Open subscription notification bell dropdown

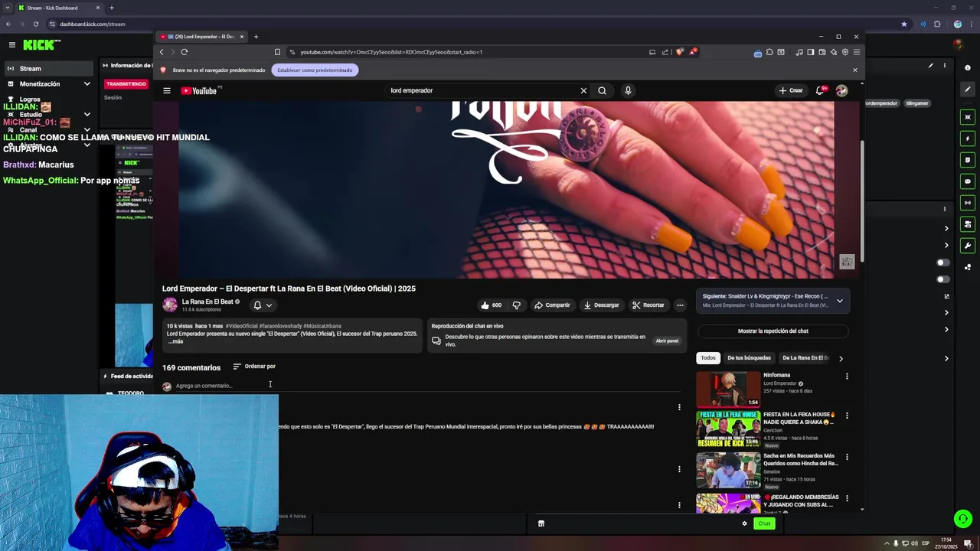tap(263, 305)
